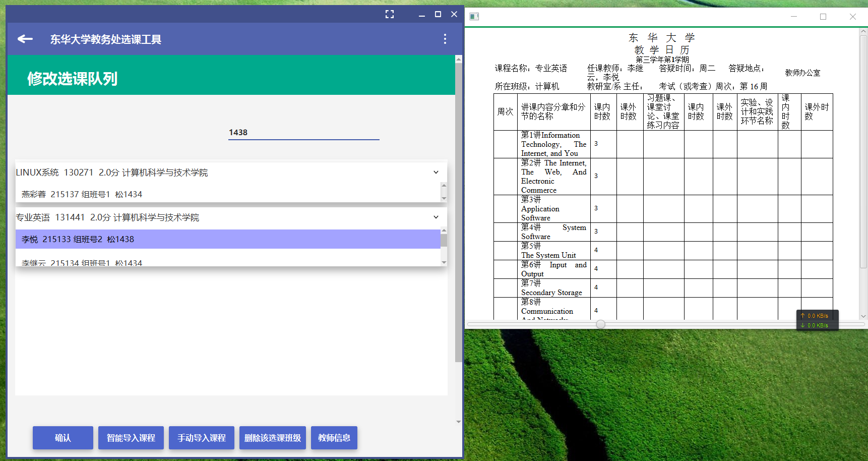Screen dimensions: 868x461
Task: Click the input field containing 1438
Action: click(304, 132)
